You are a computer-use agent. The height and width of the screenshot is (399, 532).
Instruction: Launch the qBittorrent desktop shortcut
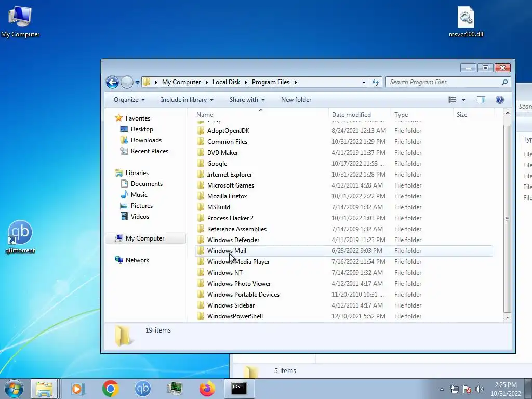tap(20, 237)
